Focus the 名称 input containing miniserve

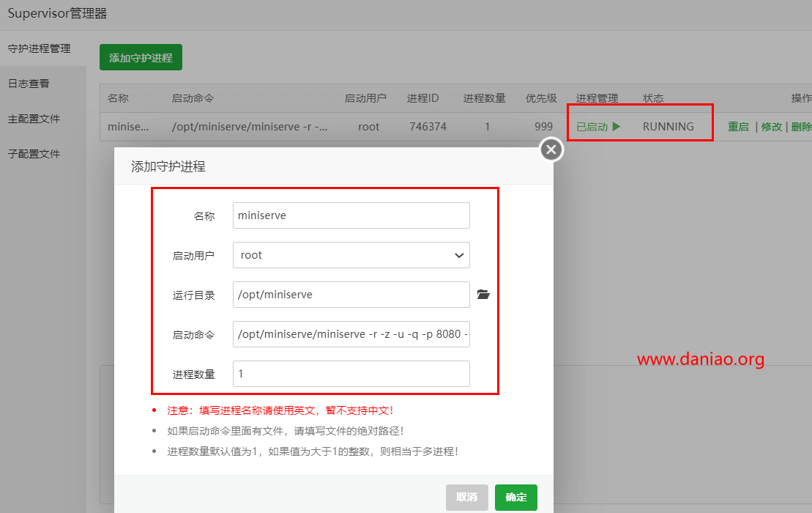(351, 215)
